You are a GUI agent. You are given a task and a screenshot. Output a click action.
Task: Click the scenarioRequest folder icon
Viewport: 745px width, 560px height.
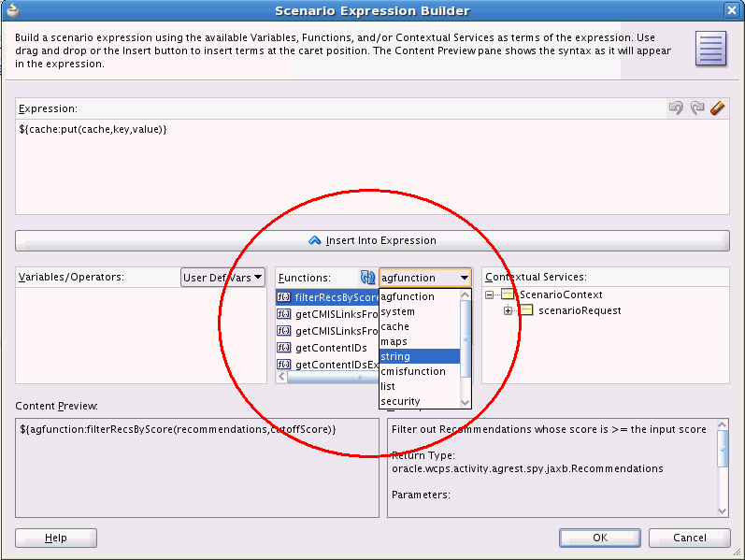(526, 310)
